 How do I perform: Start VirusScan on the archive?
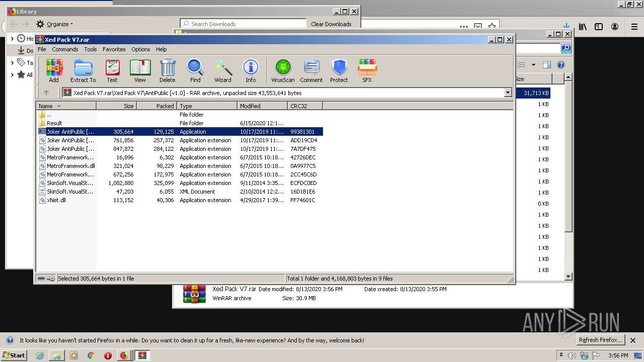click(283, 71)
